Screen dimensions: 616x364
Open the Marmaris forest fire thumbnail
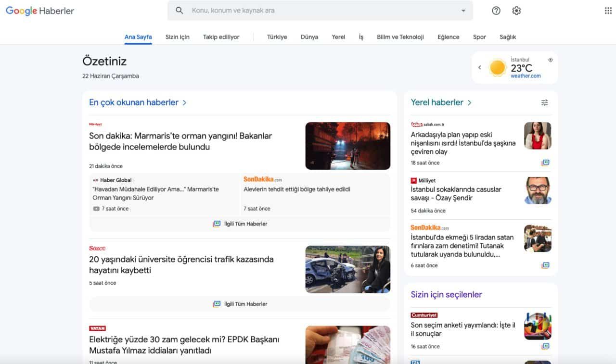click(x=347, y=146)
